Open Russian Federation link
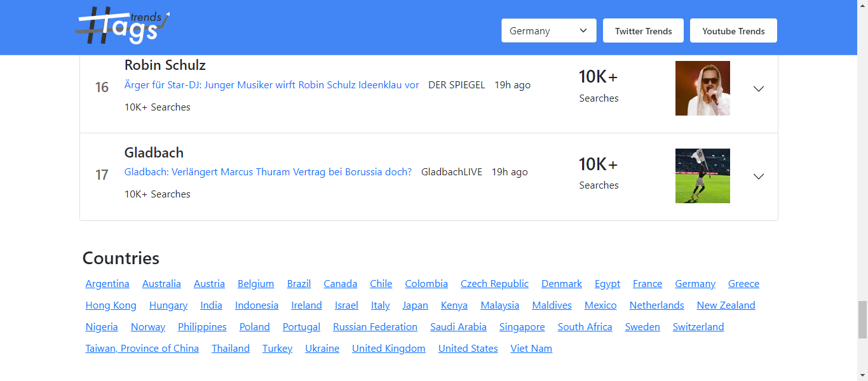Image resolution: width=868 pixels, height=381 pixels. point(376,327)
